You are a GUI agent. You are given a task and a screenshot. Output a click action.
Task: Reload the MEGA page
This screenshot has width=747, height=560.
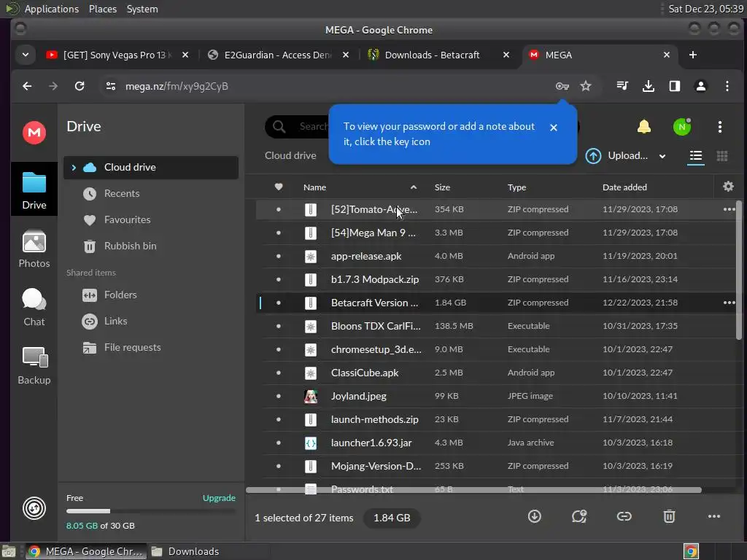pyautogui.click(x=80, y=86)
